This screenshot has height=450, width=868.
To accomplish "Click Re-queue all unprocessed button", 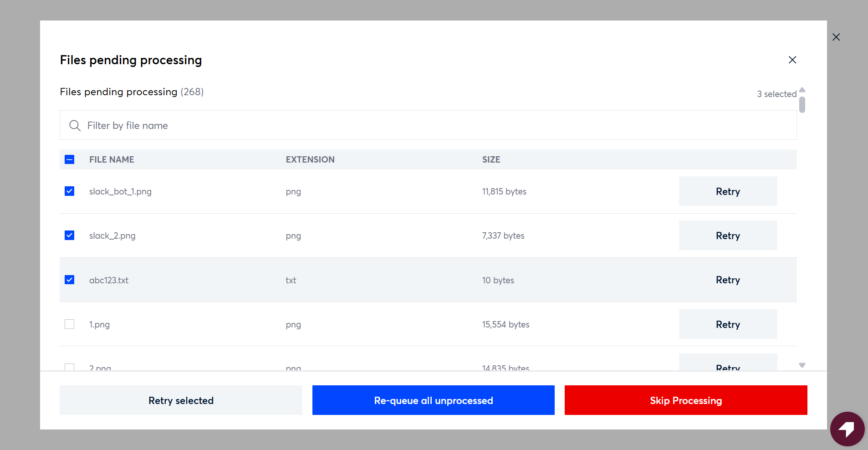I will point(434,400).
